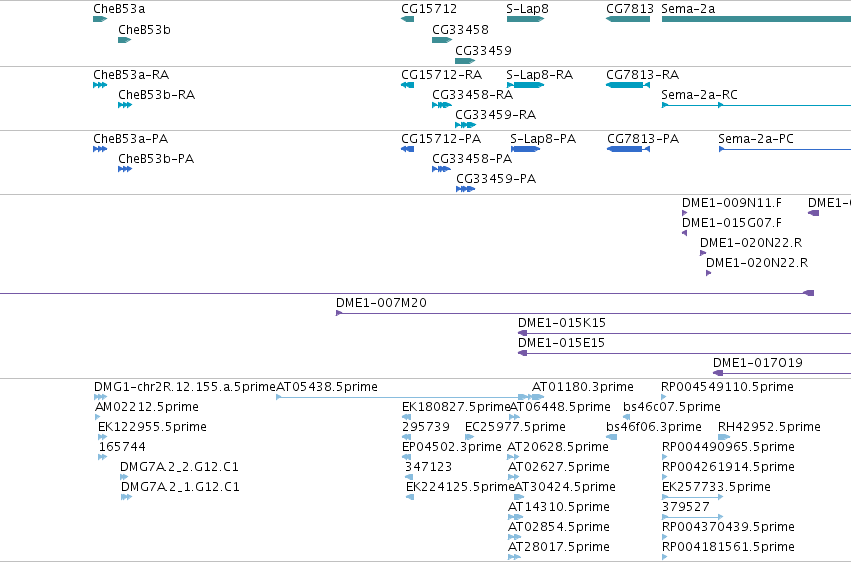The width and height of the screenshot is (851, 562).
Task: Select the long Sema-2a gene bar
Action: (x=756, y=19)
